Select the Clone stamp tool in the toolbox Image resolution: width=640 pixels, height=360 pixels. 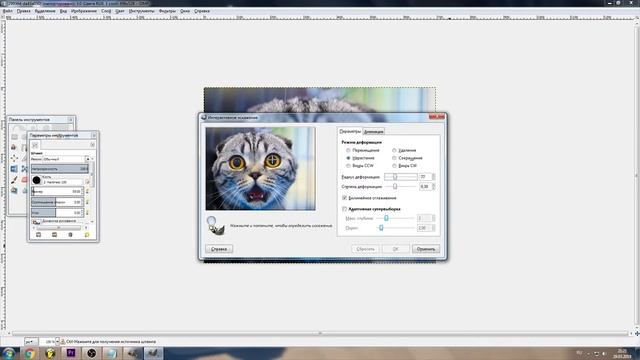point(14,190)
